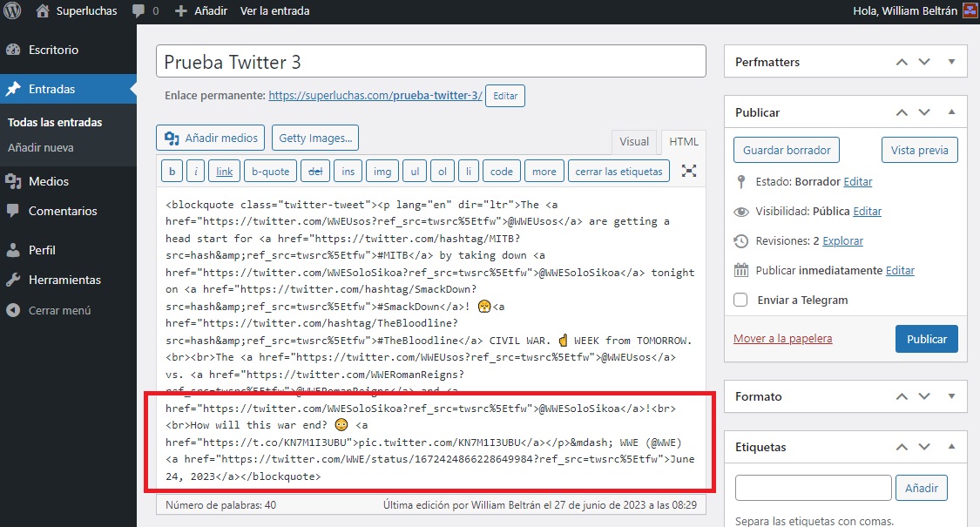The width and height of the screenshot is (980, 527).
Task: Click Añadir button beside tag field
Action: pos(922,489)
